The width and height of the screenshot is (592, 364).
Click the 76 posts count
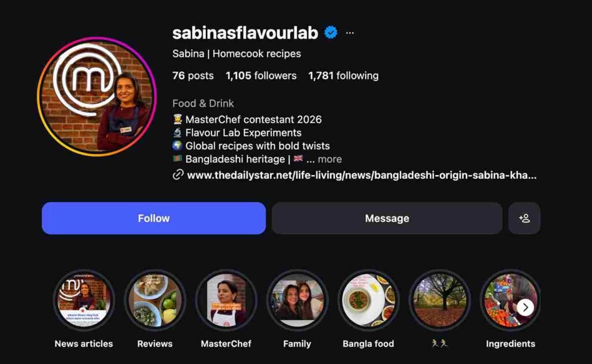tap(193, 76)
